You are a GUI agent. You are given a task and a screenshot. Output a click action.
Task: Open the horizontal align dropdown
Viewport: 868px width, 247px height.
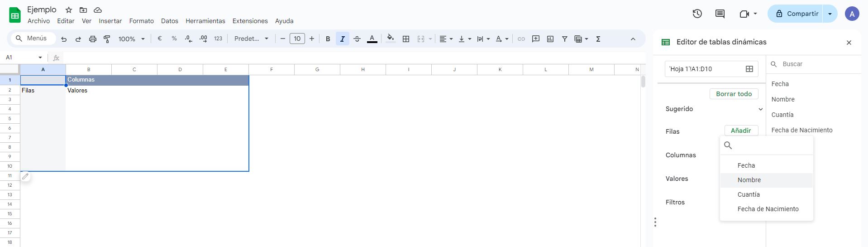coord(446,39)
